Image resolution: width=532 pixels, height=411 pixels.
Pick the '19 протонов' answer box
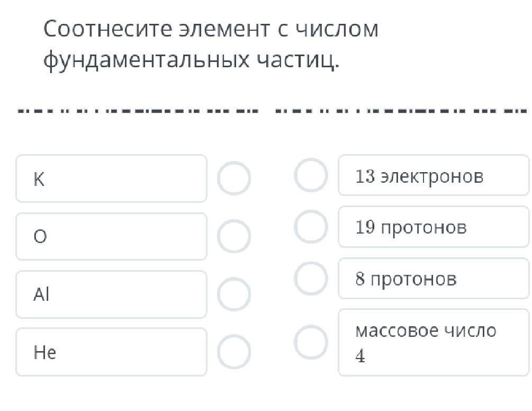pos(433,227)
